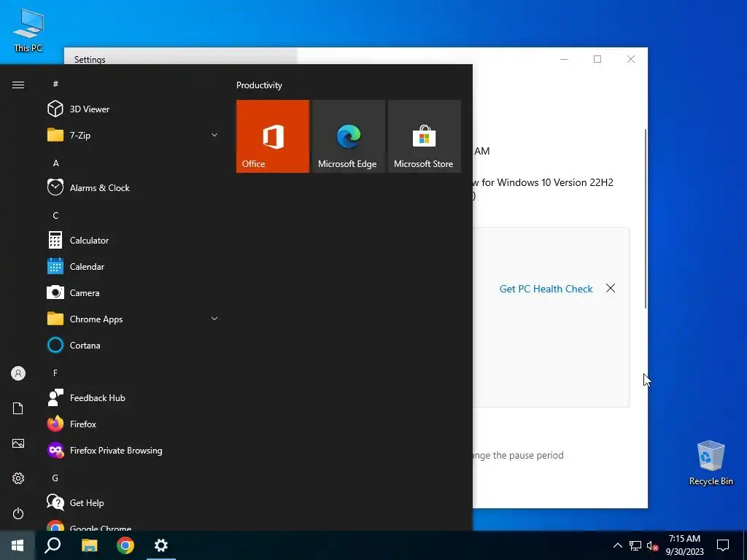The height and width of the screenshot is (560, 747).
Task: Open 3D Viewer from the app list
Action: [x=133, y=109]
